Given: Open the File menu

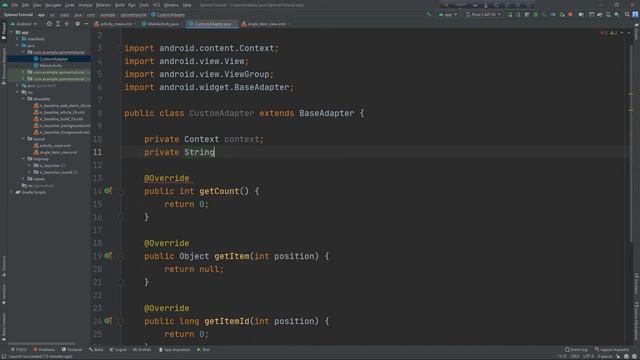Looking at the screenshot, I should pyautogui.click(x=15, y=5).
